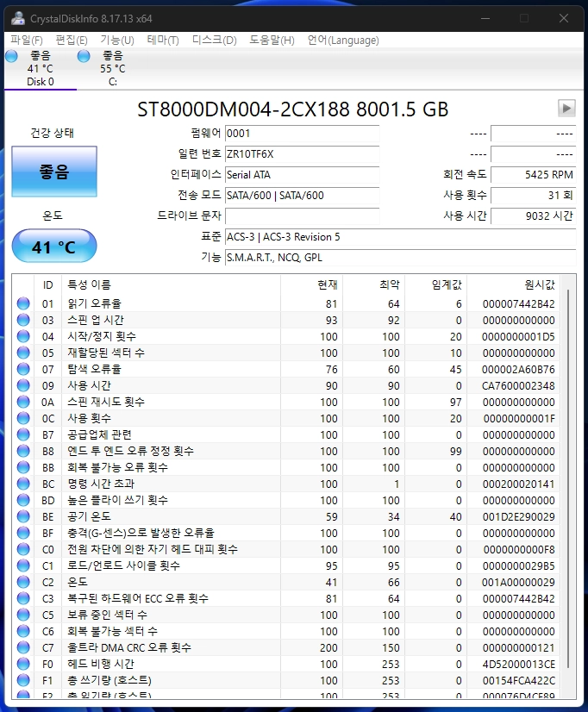Select Disk 0 status circle icon
588x712 pixels.
coord(11,56)
